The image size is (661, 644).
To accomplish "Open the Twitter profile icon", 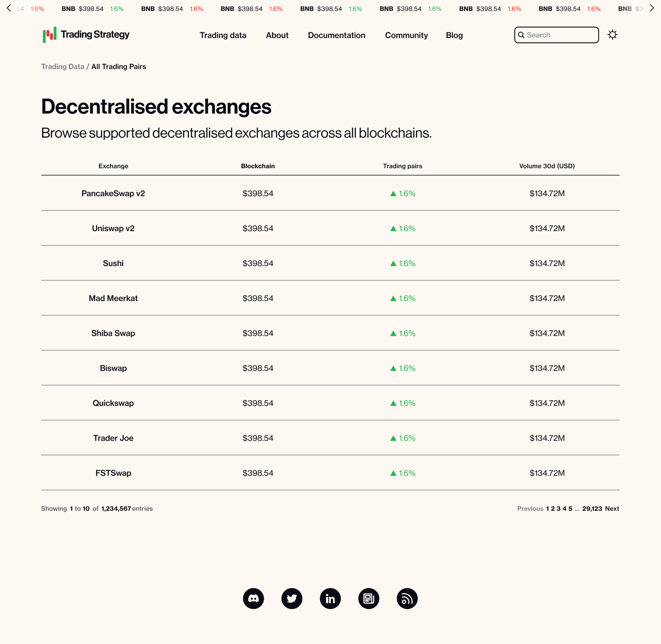I will 292,599.
